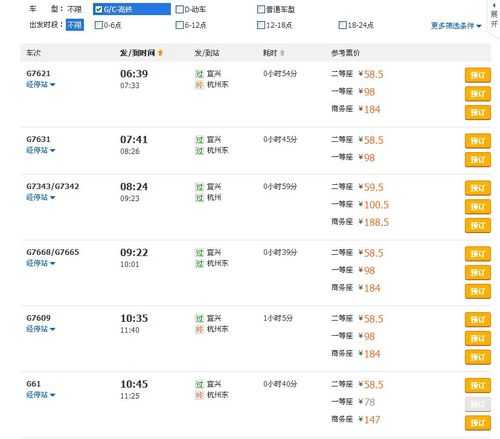The width and height of the screenshot is (500, 439).
Task: Uncheck the G/C-高铁 train type checkbox
Action: tap(98, 9)
